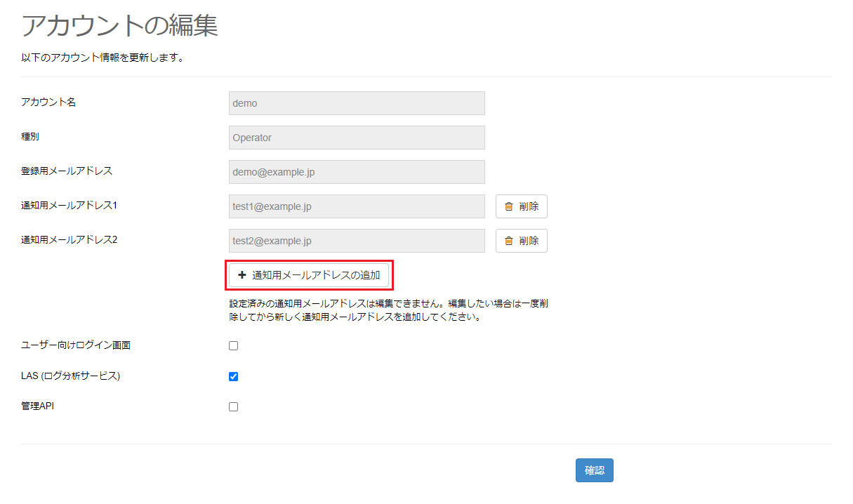Click the plus icon on the add email button
Image resolution: width=853 pixels, height=504 pixels.
(x=242, y=275)
